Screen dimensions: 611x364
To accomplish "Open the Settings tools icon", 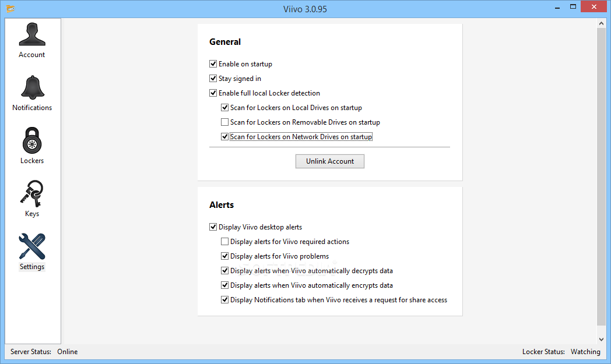I will pyautogui.click(x=32, y=246).
